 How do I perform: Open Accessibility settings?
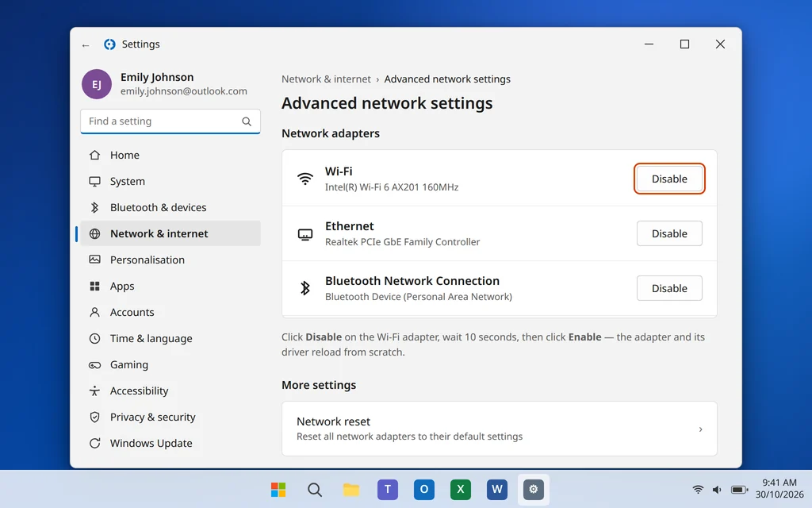[169, 391]
